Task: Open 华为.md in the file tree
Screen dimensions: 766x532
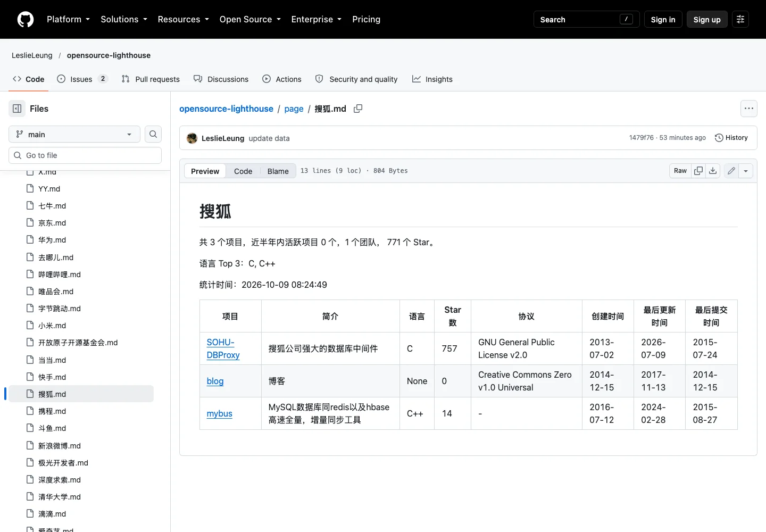Action: point(52,240)
